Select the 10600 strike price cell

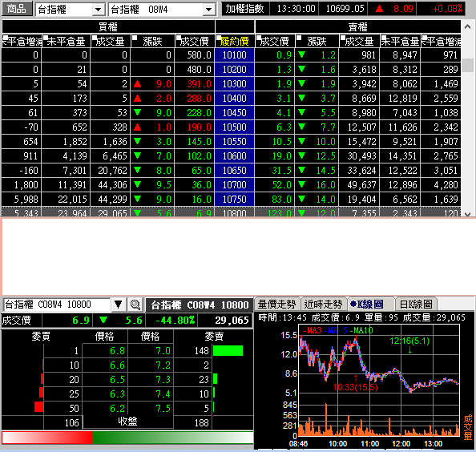(234, 156)
